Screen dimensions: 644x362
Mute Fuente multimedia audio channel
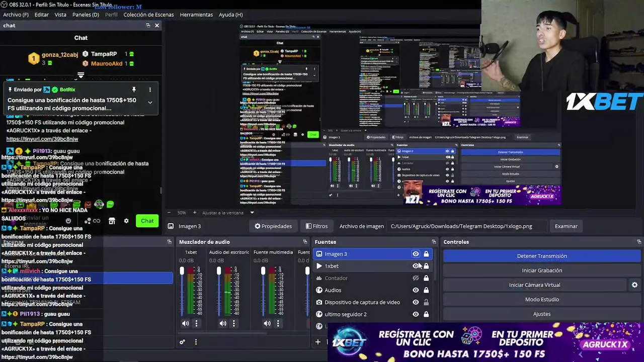click(267, 323)
